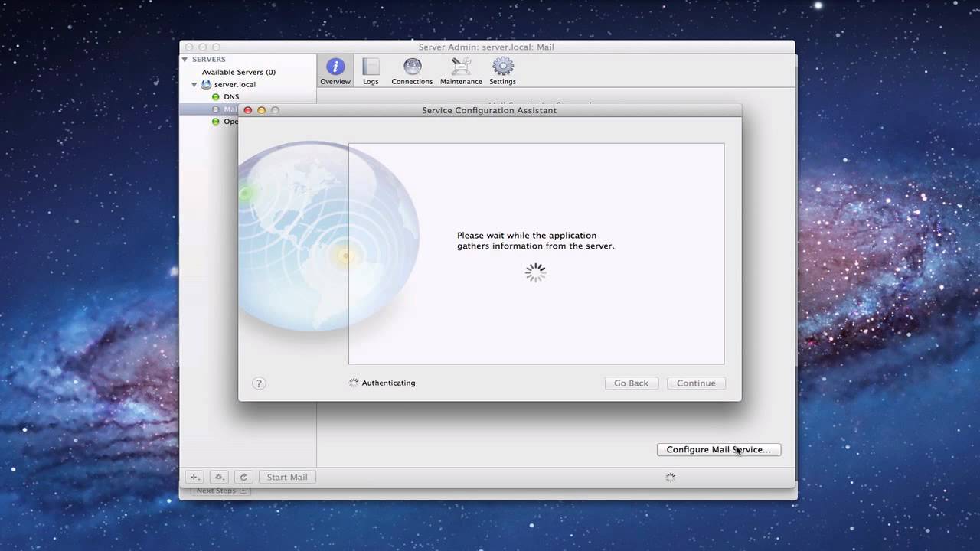Click the Go Back button
The width and height of the screenshot is (980, 551).
631,383
